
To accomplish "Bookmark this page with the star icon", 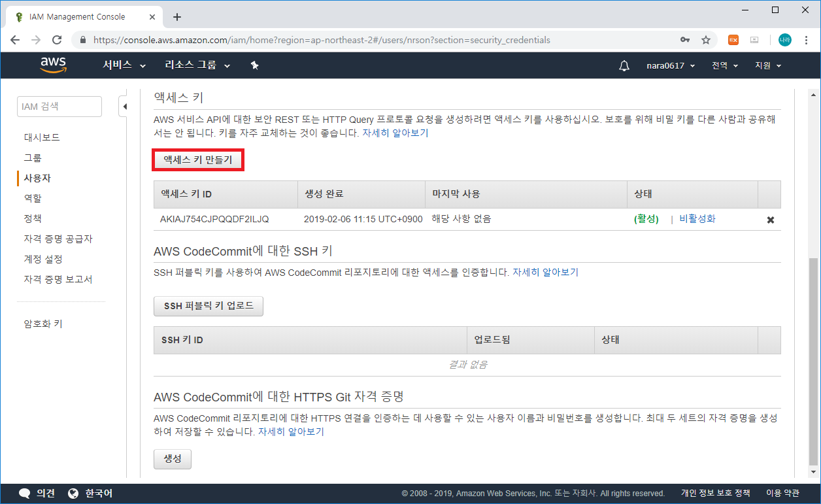I will 706,40.
